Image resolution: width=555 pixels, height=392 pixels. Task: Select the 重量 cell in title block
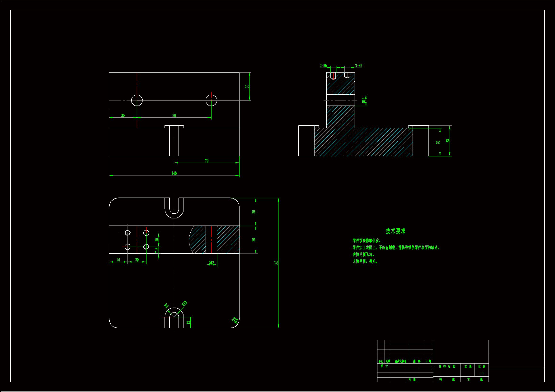click(x=468, y=366)
